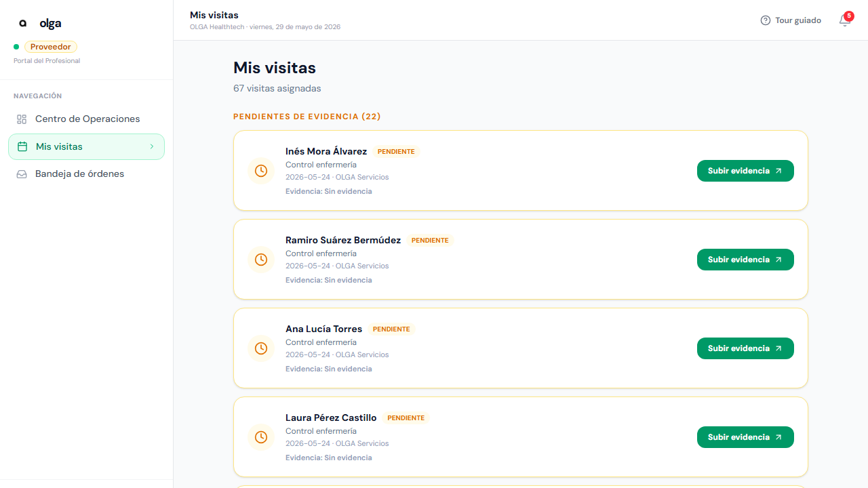Upload evidence for Laura Pérez Castillo

745,437
